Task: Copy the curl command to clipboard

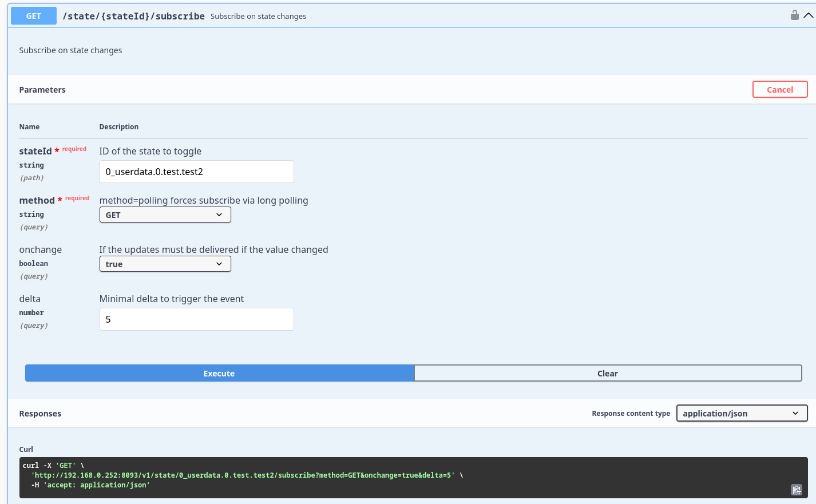Action: coord(797,490)
